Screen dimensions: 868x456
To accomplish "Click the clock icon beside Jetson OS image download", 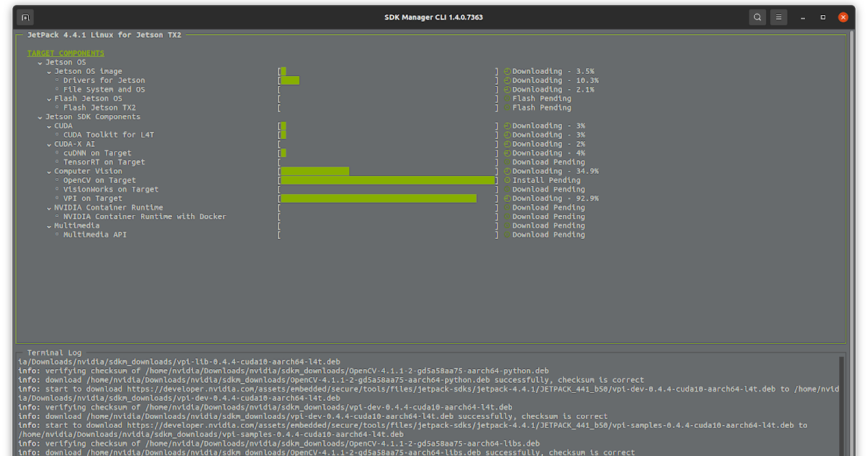I will click(x=507, y=71).
